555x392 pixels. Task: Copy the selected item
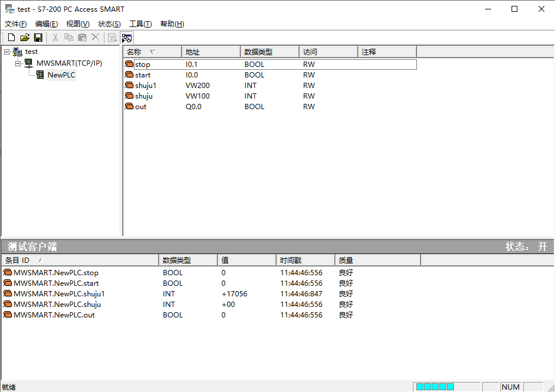point(68,37)
